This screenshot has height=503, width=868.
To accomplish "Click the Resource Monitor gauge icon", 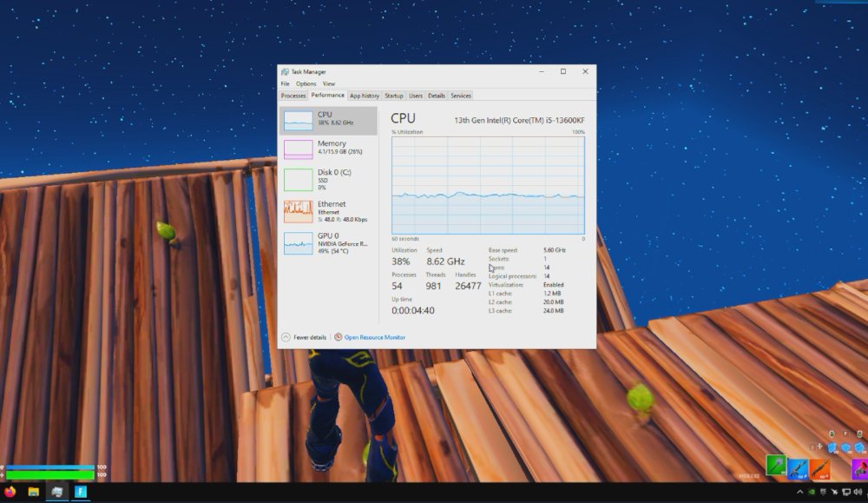I will 339,337.
